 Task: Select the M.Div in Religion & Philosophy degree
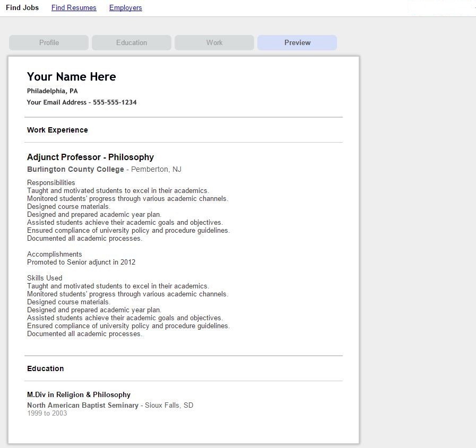click(x=79, y=395)
